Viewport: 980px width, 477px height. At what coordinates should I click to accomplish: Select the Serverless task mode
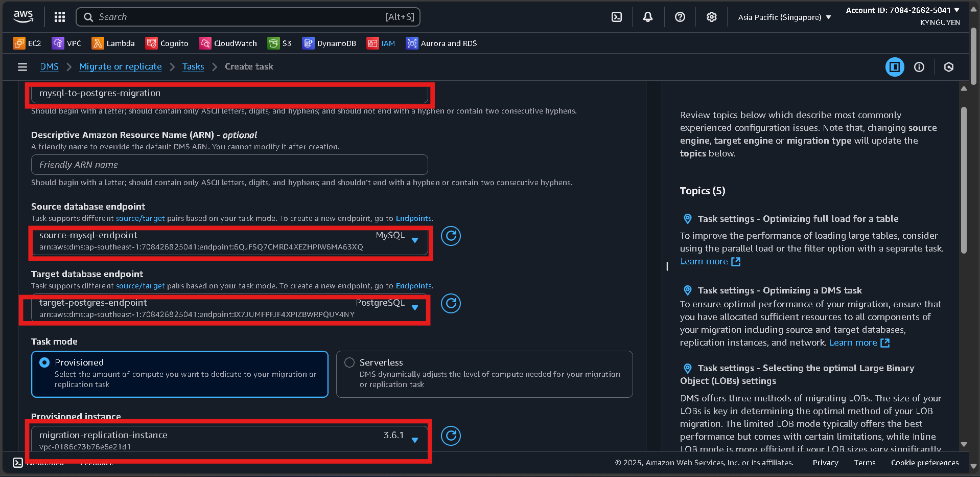click(x=349, y=362)
